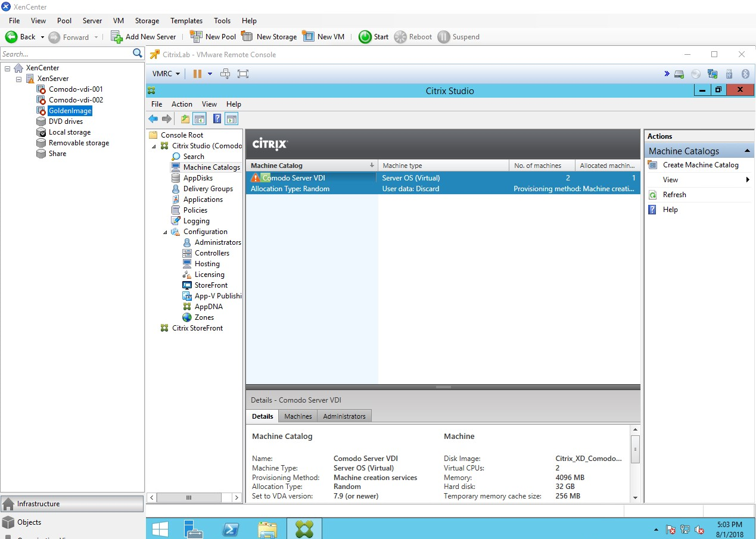The image size is (756, 539).
Task: Open the New Pool wizard
Action: pos(213,37)
